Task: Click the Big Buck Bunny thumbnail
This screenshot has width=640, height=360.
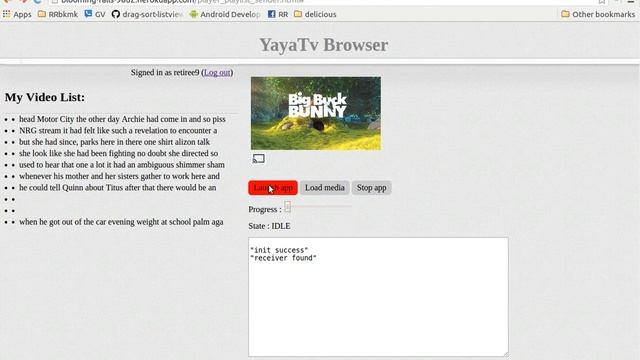Action: [316, 113]
